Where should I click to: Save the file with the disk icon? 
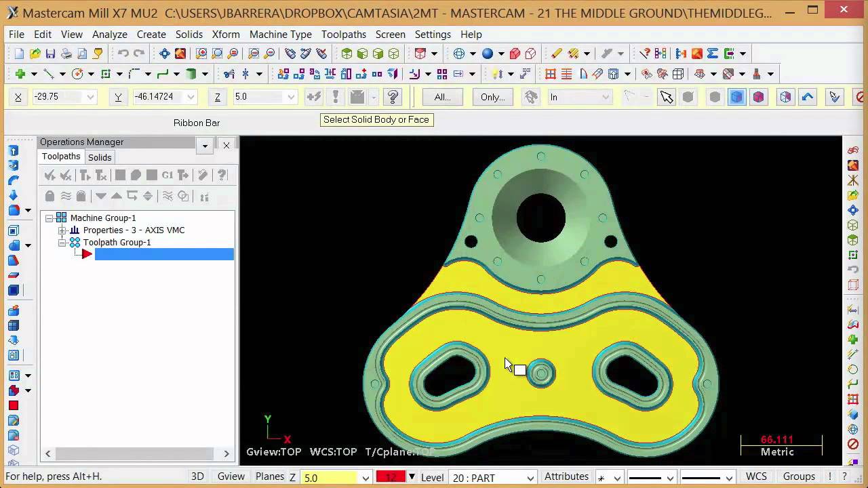[x=51, y=54]
